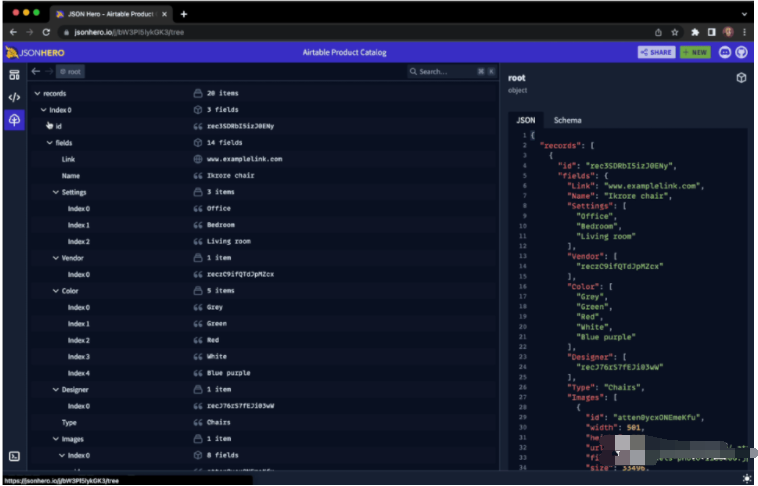This screenshot has width=758, height=486.
Task: Open the browser extensions puzzle icon
Action: [695, 32]
